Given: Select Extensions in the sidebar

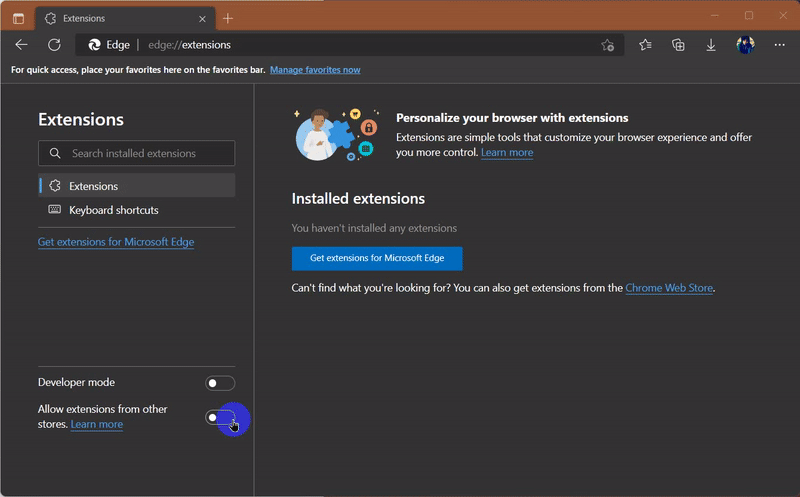Looking at the screenshot, I should pyautogui.click(x=93, y=186).
